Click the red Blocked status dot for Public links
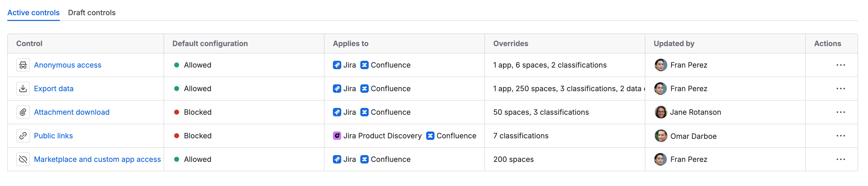 pos(176,136)
